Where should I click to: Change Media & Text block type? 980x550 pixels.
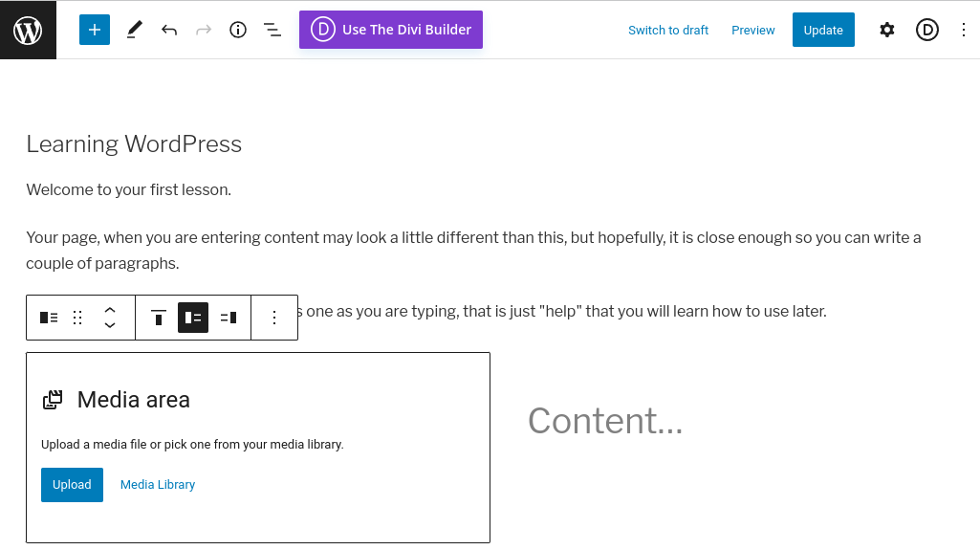click(49, 318)
